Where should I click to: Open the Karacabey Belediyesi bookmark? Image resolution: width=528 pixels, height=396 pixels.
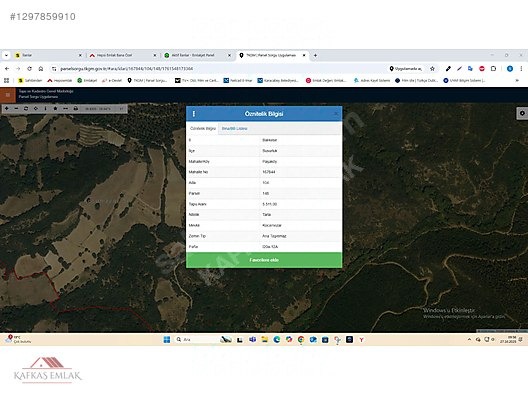[x=278, y=80]
